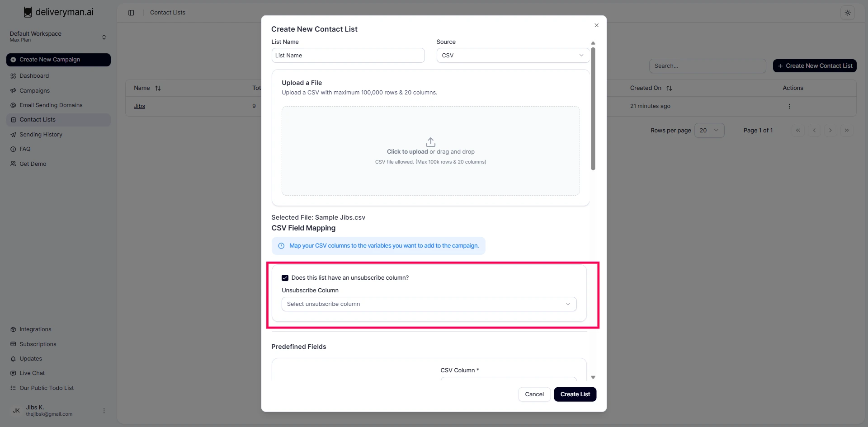This screenshot has width=868, height=427.
Task: Go to Campaigns in the sidebar
Action: coord(34,91)
